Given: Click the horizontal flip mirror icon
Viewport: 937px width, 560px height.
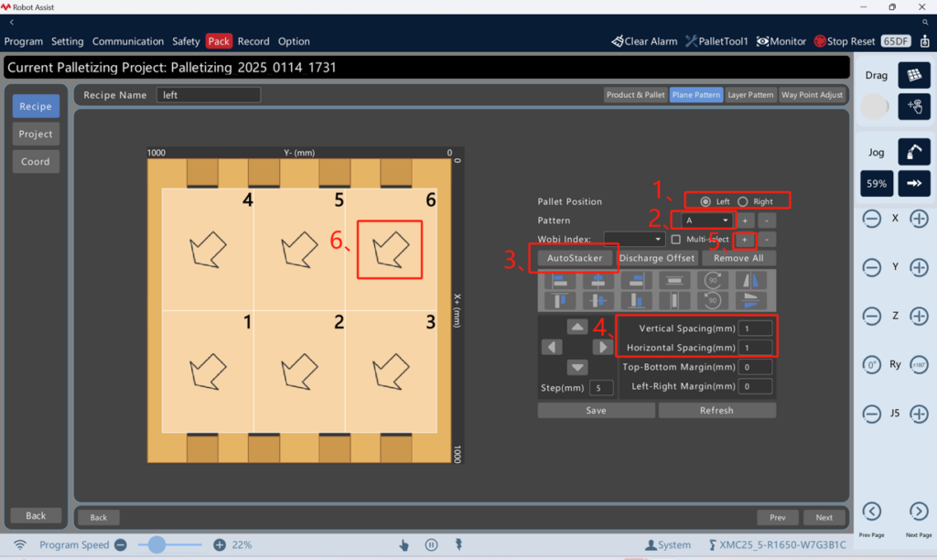Looking at the screenshot, I should 750,280.
